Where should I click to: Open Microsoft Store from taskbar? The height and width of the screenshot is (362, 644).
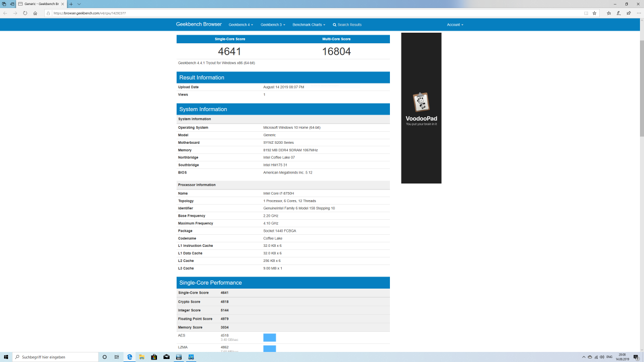pyautogui.click(x=154, y=357)
